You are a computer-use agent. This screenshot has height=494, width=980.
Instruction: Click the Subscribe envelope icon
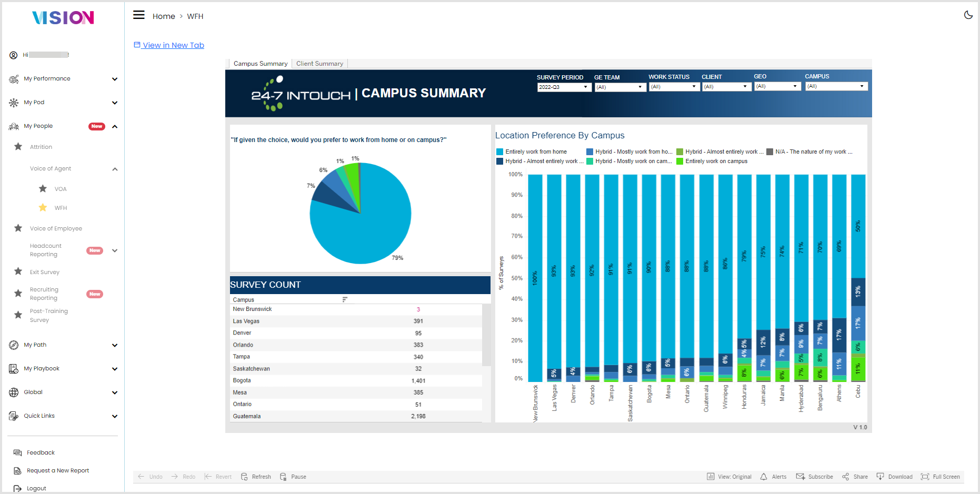801,477
